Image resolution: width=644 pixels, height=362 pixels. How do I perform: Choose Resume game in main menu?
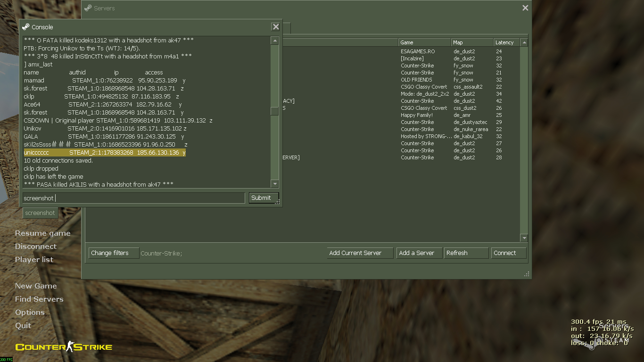tap(42, 233)
